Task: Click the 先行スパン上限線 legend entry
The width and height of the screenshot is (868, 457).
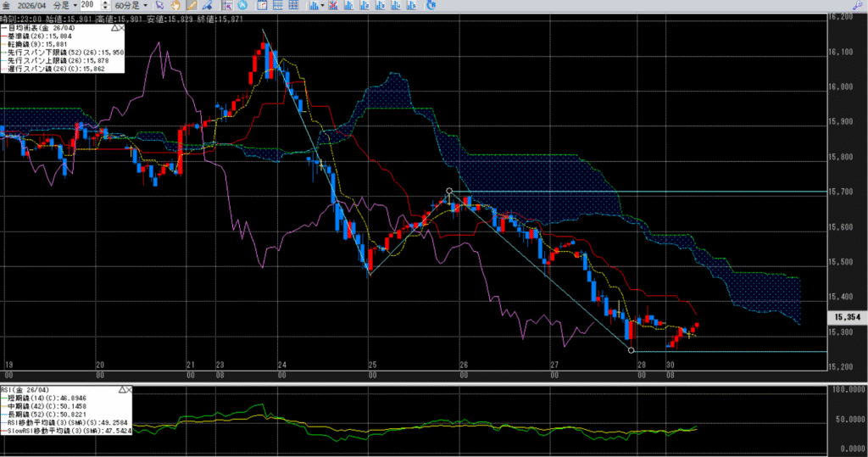Action: [x=55, y=61]
